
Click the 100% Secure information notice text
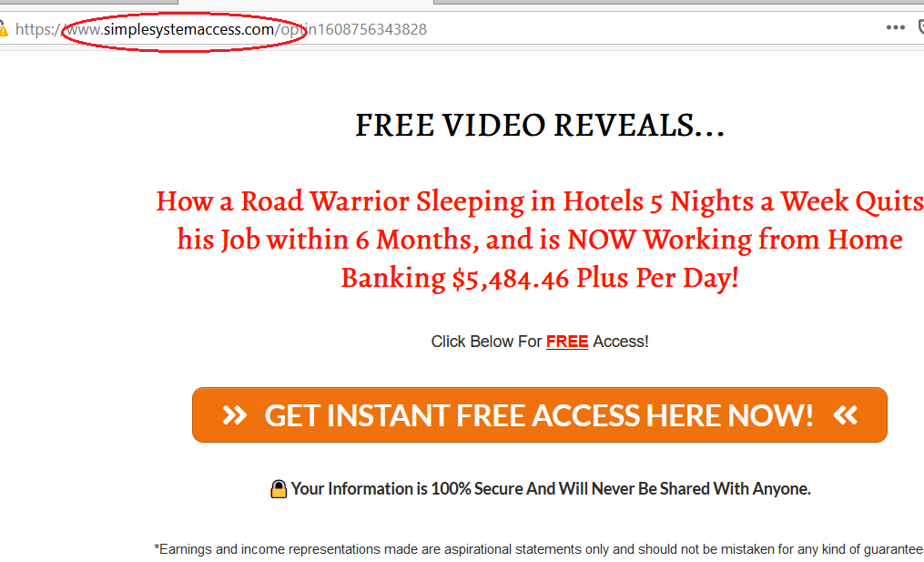[551, 489]
